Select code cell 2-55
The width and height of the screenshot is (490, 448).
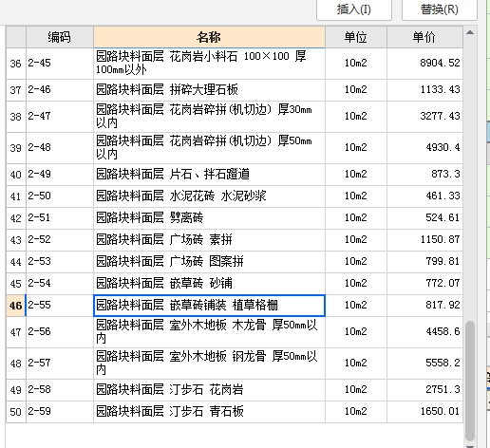click(60, 306)
